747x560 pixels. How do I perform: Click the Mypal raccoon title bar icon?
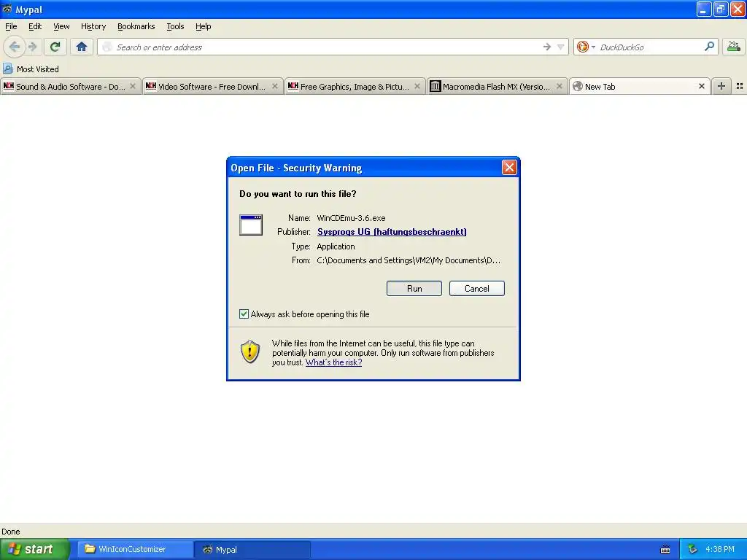7,9
